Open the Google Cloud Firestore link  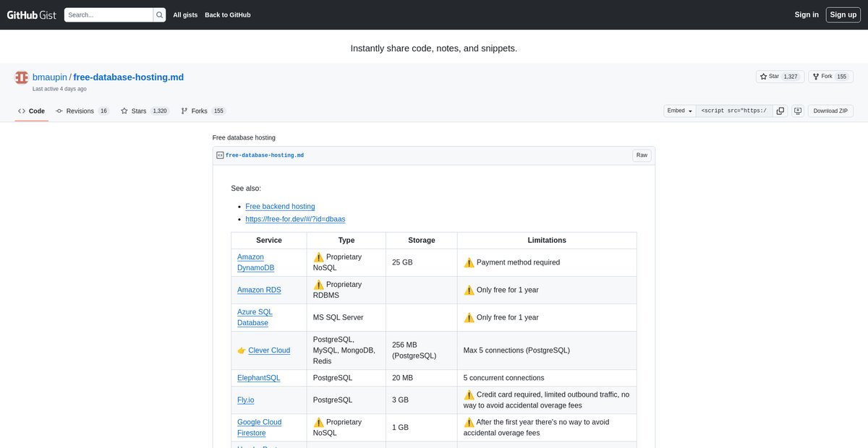tap(259, 428)
